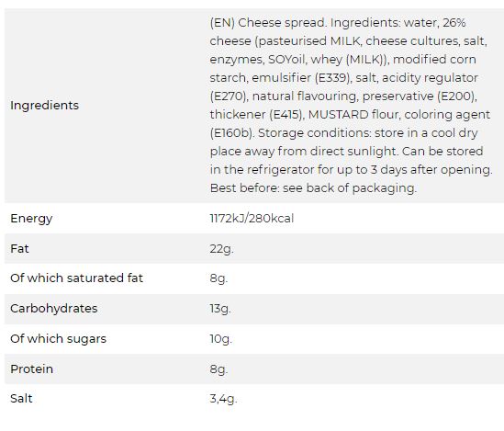Select the Energy row label
The height and width of the screenshot is (431, 504).
31,219
